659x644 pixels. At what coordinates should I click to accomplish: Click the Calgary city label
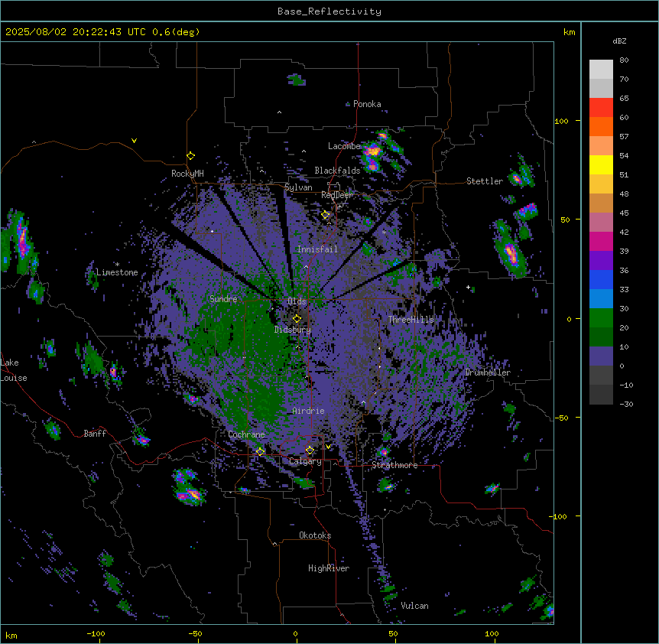pyautogui.click(x=305, y=461)
